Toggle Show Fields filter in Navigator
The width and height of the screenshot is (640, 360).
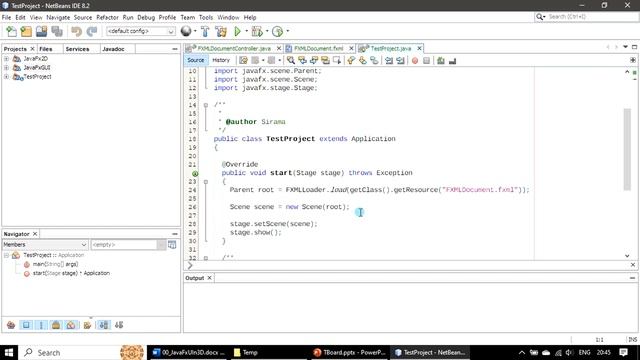(x=26, y=325)
